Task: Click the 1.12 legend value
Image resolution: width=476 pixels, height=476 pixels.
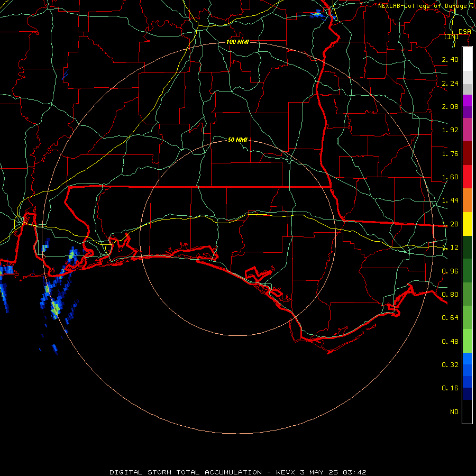Action: [450, 248]
